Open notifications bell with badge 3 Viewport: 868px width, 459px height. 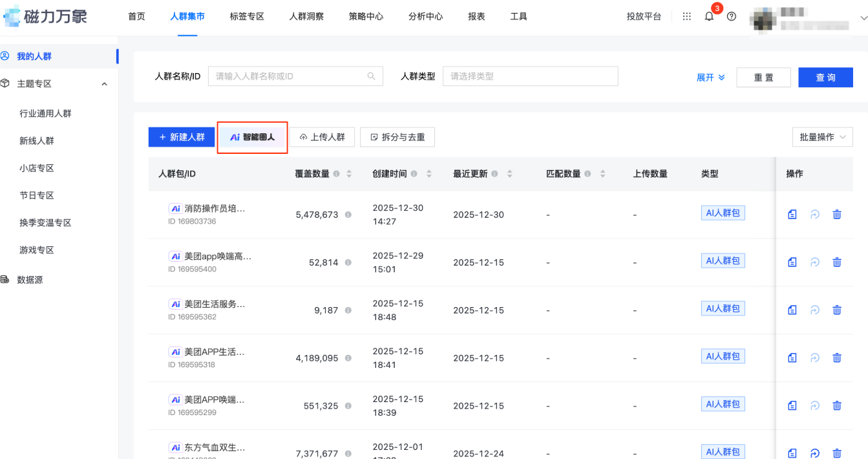pyautogui.click(x=710, y=17)
